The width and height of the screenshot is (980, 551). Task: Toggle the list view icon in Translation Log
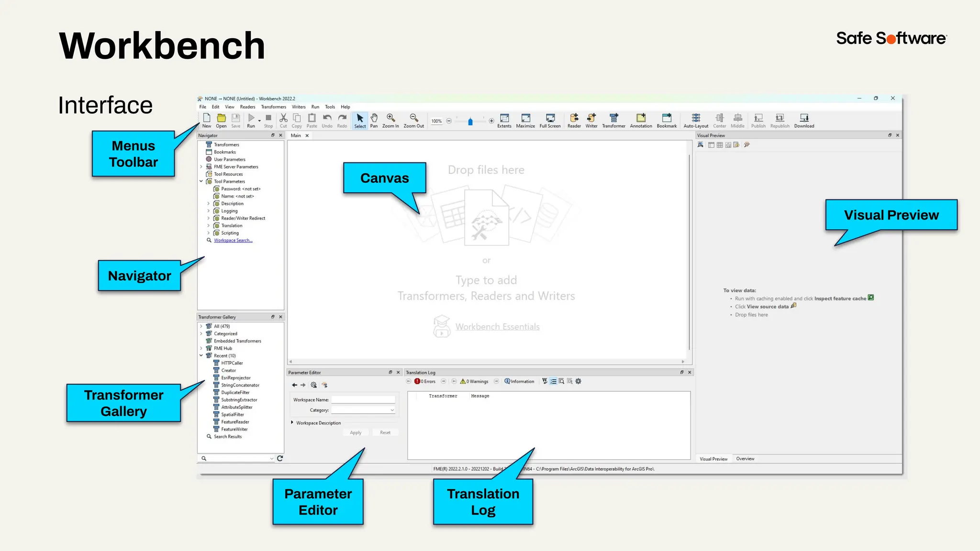tap(553, 381)
